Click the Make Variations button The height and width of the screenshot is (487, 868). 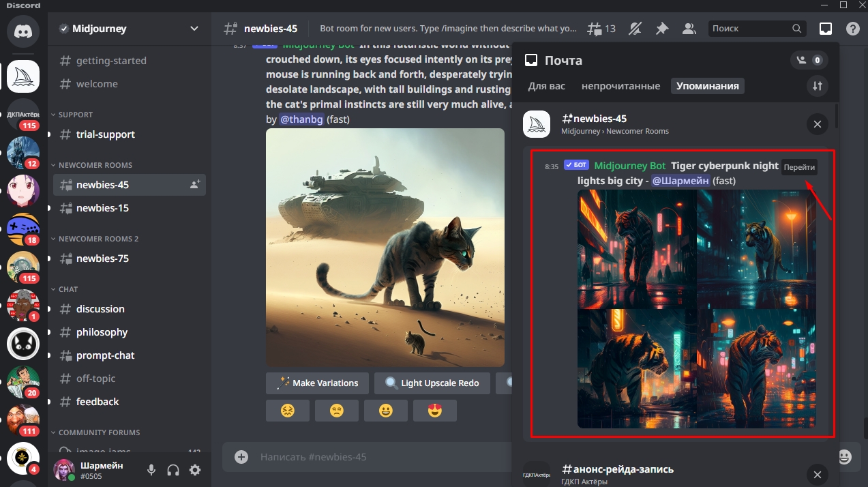point(317,383)
